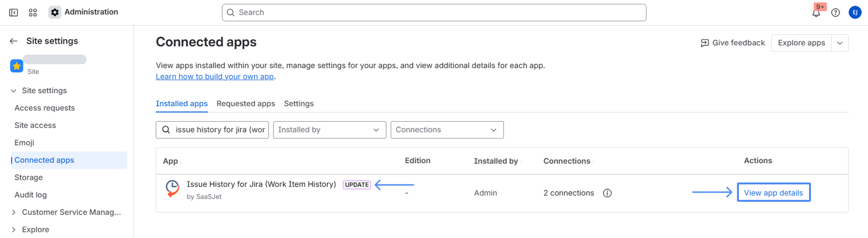The height and width of the screenshot is (238, 868).
Task: Sort by the App column header
Action: point(170,161)
